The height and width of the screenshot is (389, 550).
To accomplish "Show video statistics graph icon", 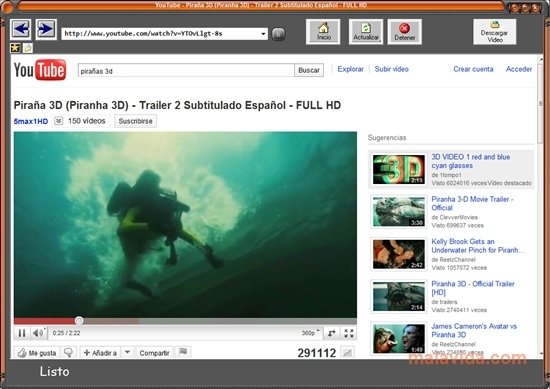I will pos(347,353).
